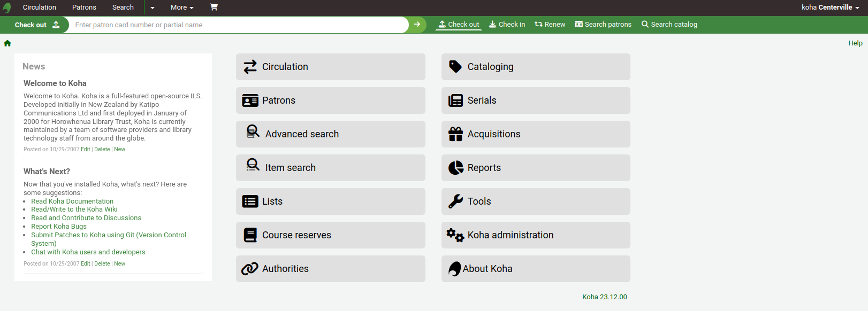Open Koha administration via the gears icon
Screen dimensions: 868x311
click(455, 235)
